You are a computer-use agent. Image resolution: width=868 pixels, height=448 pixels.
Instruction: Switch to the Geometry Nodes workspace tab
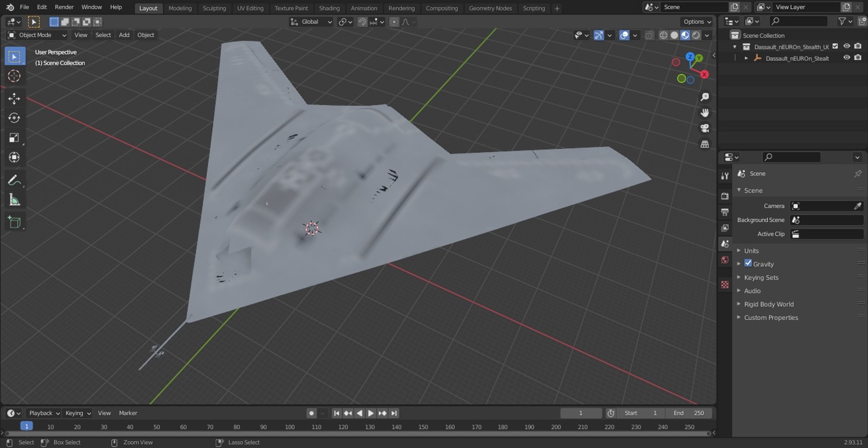click(490, 8)
